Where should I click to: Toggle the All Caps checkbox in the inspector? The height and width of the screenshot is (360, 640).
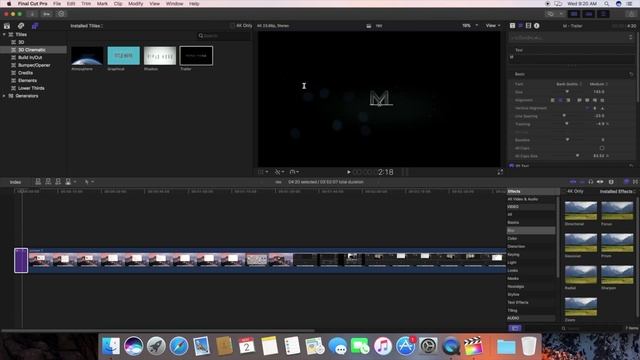(602, 148)
